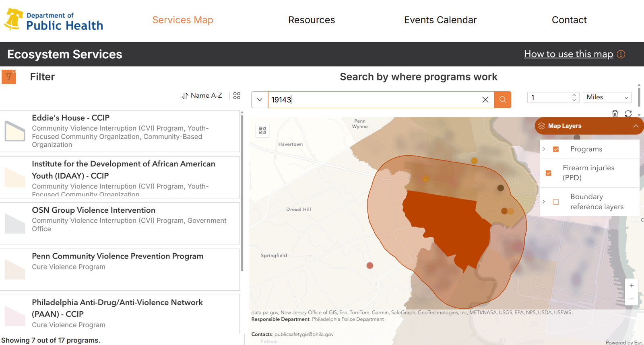Screen dimensions: 644x345
Task: Open How to use this map link
Action: 568,54
